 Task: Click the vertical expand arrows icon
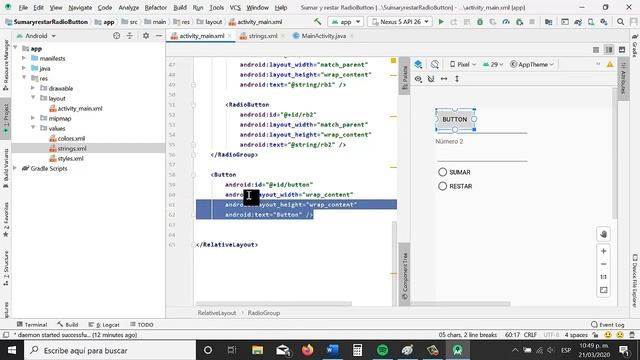coord(457,79)
